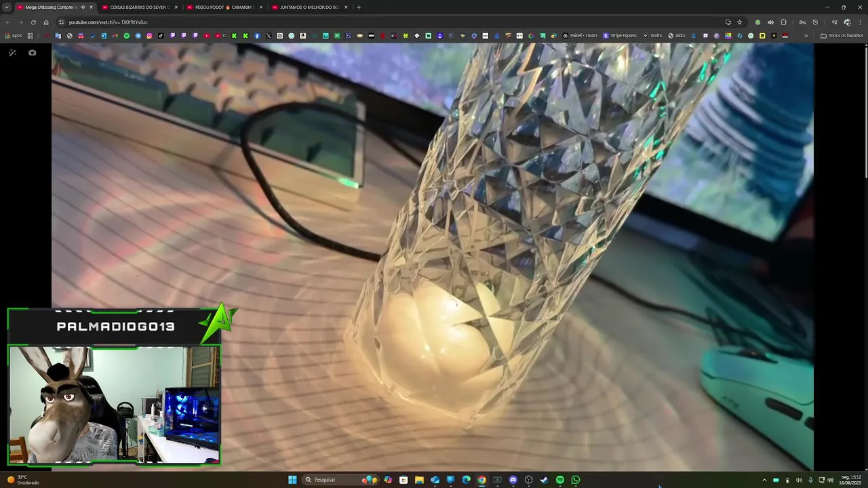Click the camera icon at top-left overlay
The height and width of the screenshot is (488, 868).
(32, 52)
